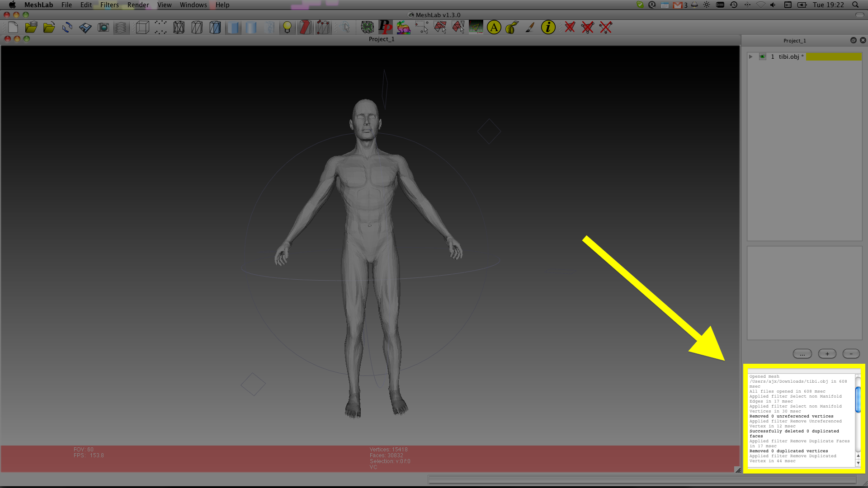The width and height of the screenshot is (868, 488).
Task: Click the paintbrush tool icon
Action: [530, 28]
